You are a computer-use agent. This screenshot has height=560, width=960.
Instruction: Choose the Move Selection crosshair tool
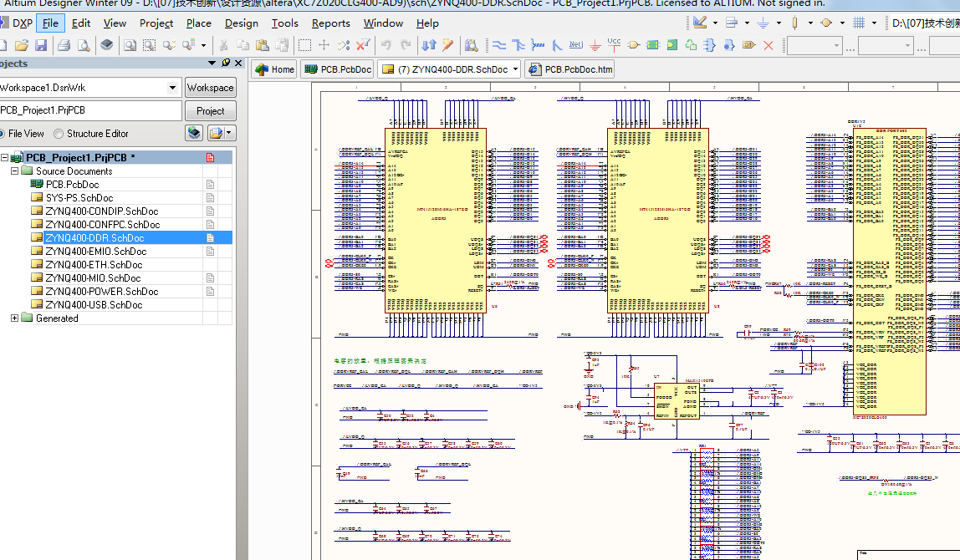click(x=324, y=45)
